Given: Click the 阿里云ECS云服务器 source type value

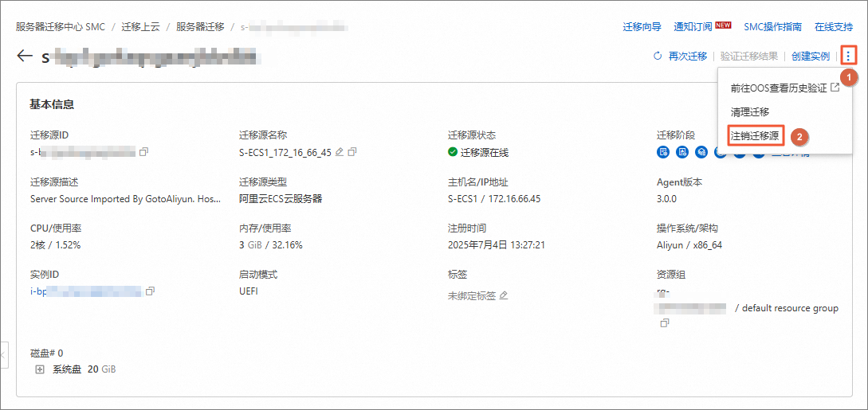Looking at the screenshot, I should pos(281,198).
